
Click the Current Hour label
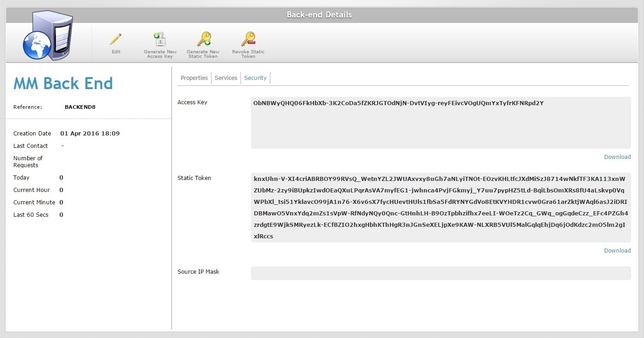[x=32, y=190]
